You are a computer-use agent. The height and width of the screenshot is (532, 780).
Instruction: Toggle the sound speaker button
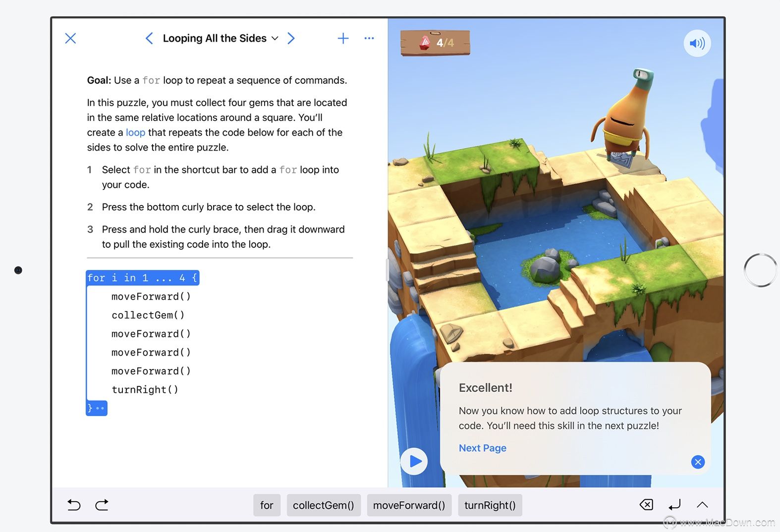pos(697,43)
